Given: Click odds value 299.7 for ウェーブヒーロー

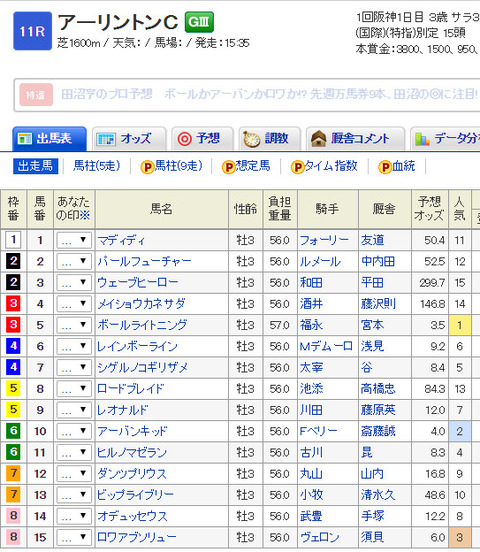Looking at the screenshot, I should tap(432, 283).
